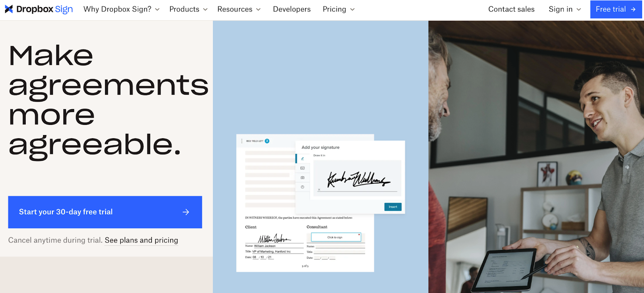644x293 pixels.
Task: Expand the Why Dropbox Sign? menu
Action: tap(122, 9)
